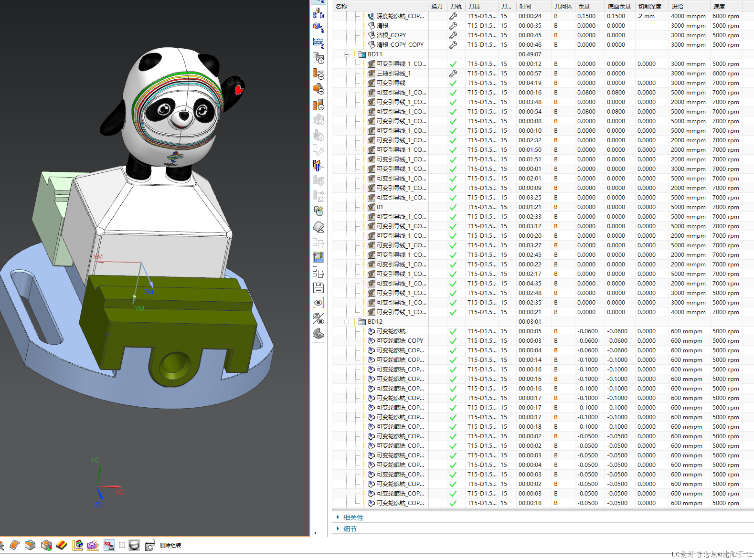The width and height of the screenshot is (754, 560).
Task: Toggle the eye show icon in vertical toolbar
Action: (319, 303)
